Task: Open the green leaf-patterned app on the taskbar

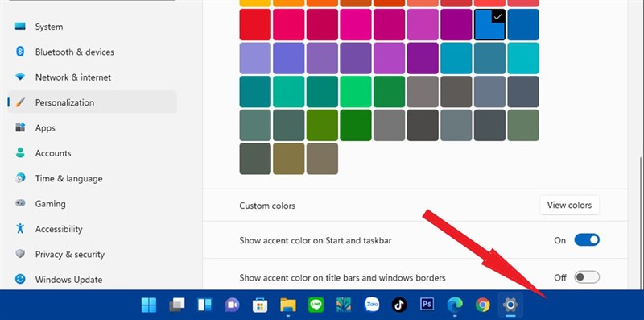Action: pyautogui.click(x=344, y=305)
